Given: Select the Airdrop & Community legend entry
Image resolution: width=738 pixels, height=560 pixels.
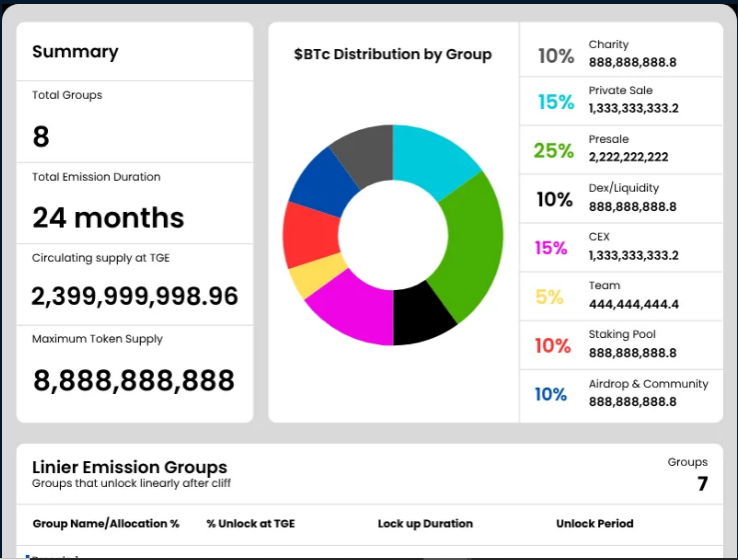Looking at the screenshot, I should [x=620, y=393].
